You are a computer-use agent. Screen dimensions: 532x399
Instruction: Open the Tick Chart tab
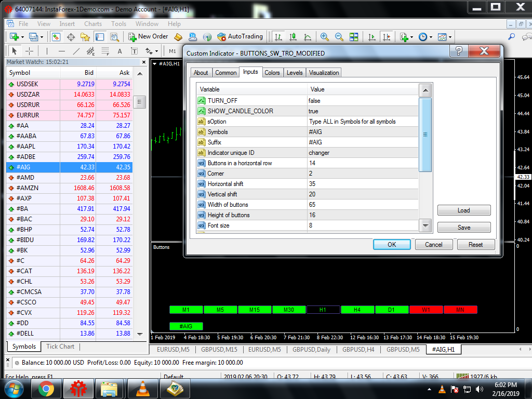point(60,347)
